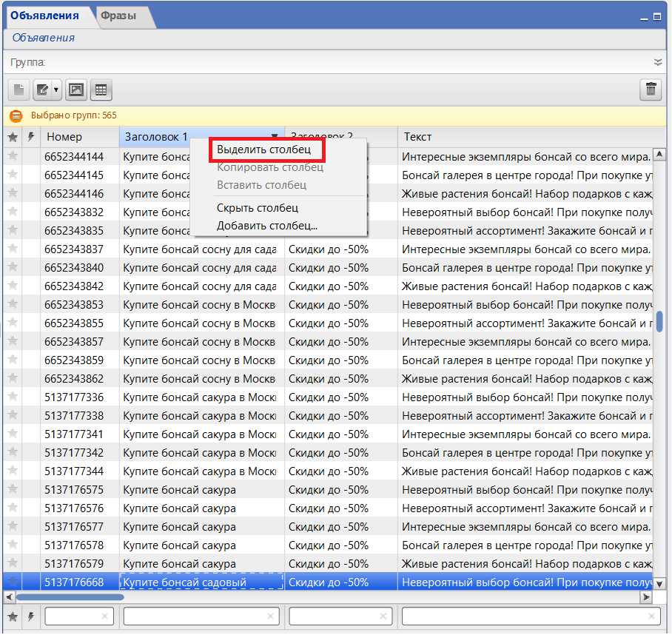The height and width of the screenshot is (635, 672).
Task: Select Скрыть столбец menu entry
Action: click(257, 208)
